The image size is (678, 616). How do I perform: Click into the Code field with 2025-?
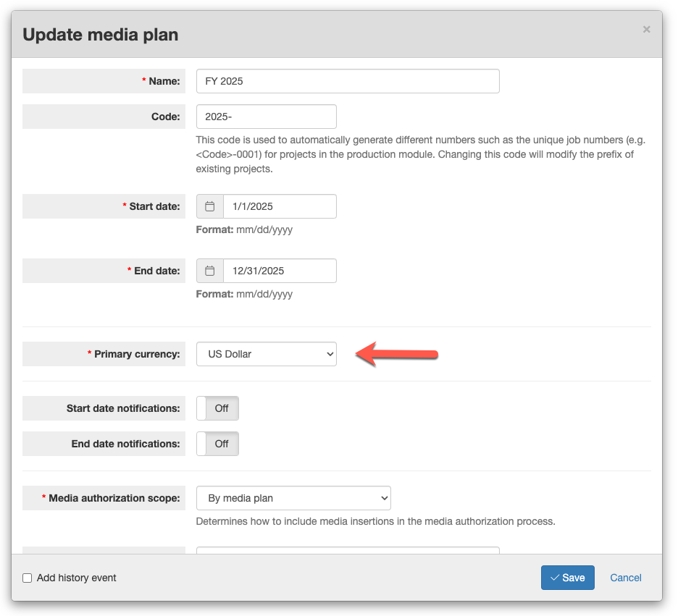click(267, 117)
